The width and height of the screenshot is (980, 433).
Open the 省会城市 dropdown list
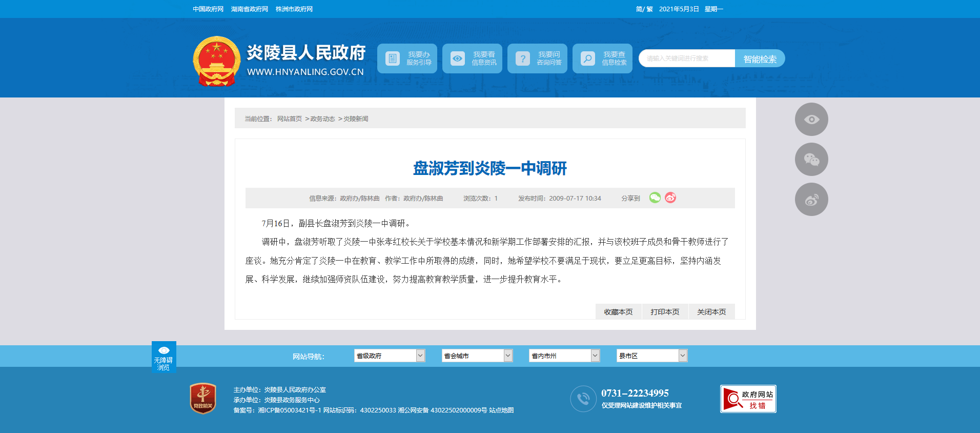[x=477, y=356]
